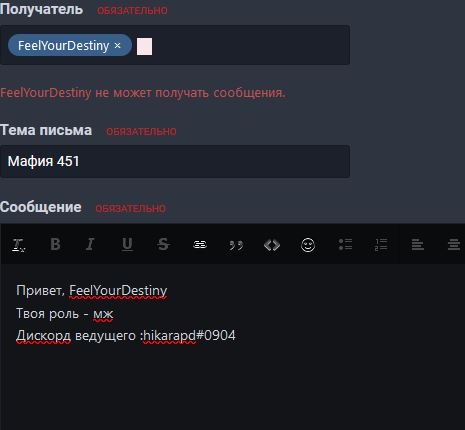This screenshot has width=465, height=430.
Task: Center align the message text
Action: coord(454,245)
